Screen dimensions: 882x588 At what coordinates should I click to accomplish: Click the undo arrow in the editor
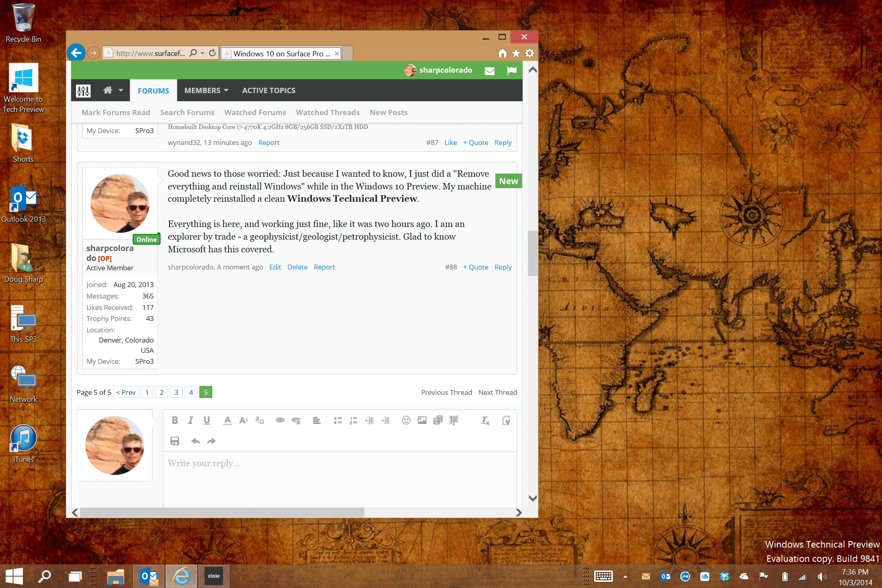point(196,441)
